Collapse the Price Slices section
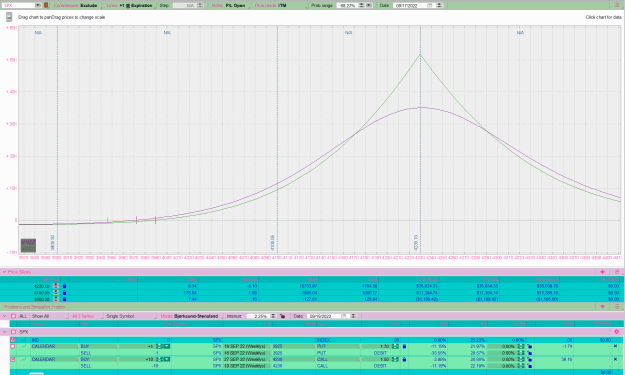This screenshot has width=625, height=375. pos(4,272)
